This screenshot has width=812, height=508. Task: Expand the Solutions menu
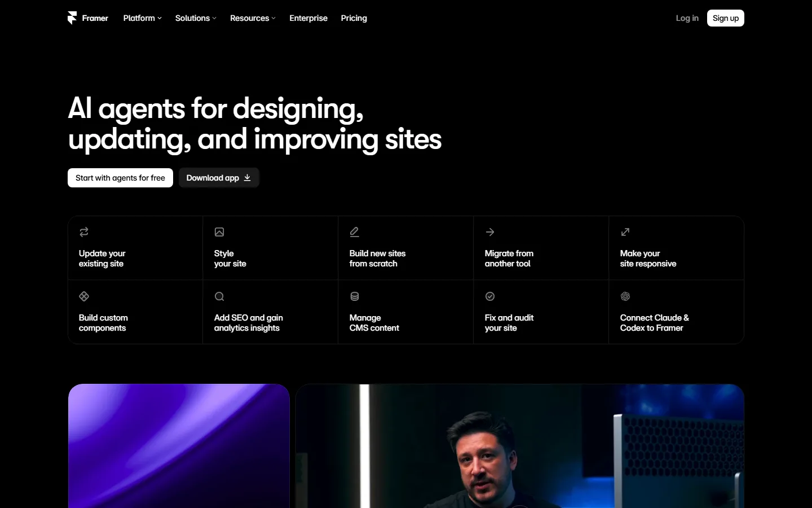pyautogui.click(x=196, y=18)
